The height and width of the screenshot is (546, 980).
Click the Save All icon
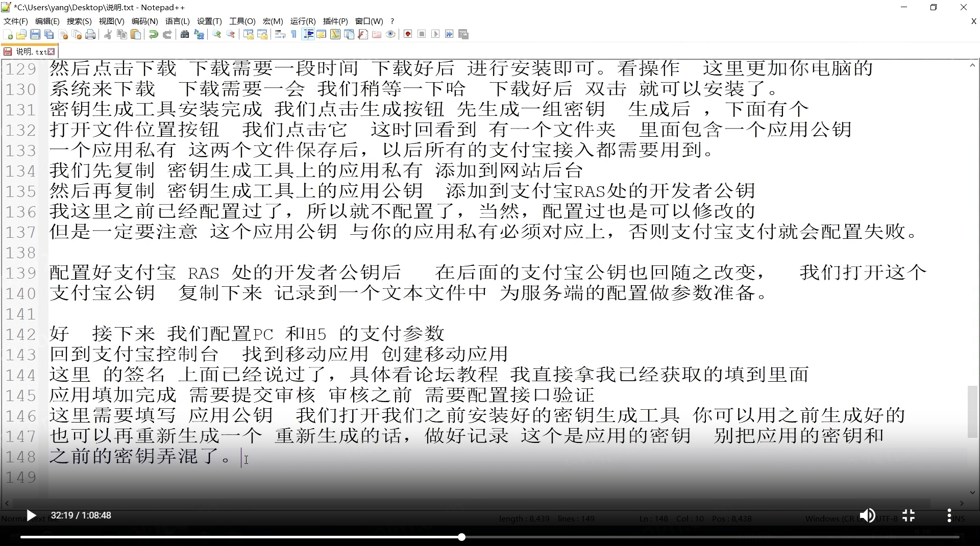tap(49, 34)
